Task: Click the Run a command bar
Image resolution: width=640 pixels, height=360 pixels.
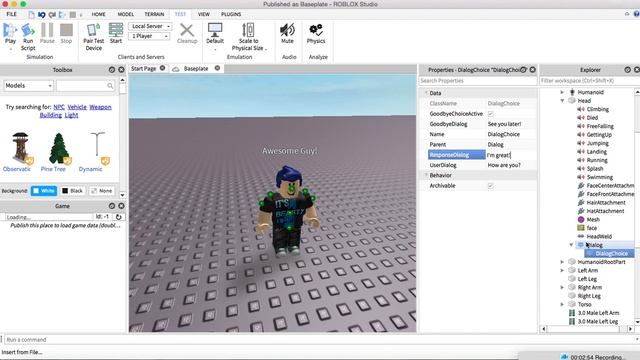Action: (320, 340)
